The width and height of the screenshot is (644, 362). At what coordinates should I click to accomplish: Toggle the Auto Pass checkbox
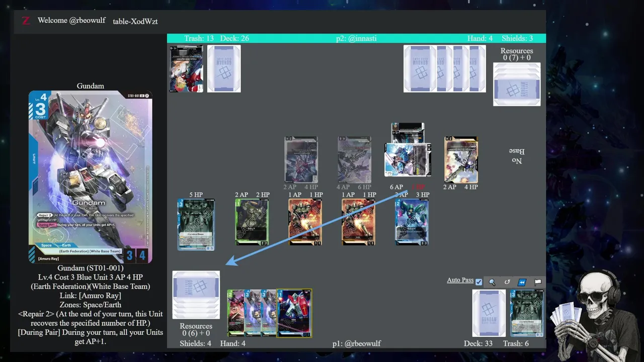(x=478, y=282)
